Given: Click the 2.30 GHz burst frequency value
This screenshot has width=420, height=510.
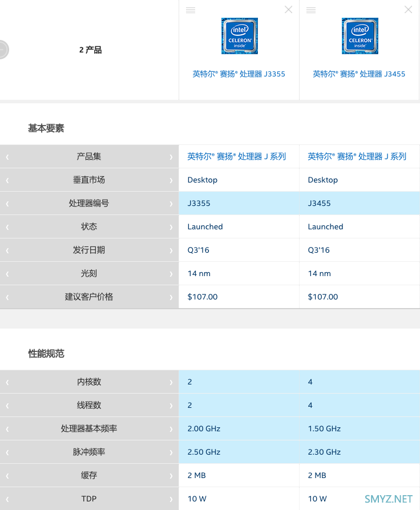Looking at the screenshot, I should 324,452.
